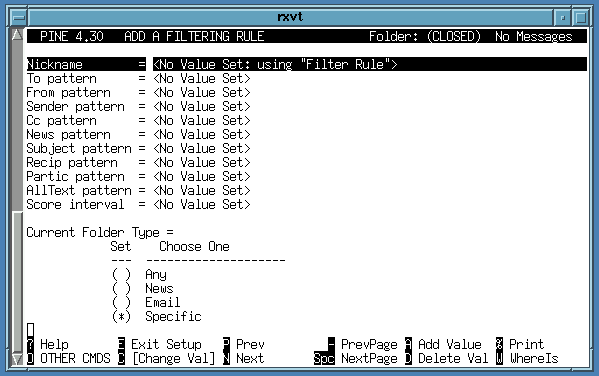Click the Choose One column header
Image resolution: width=599 pixels, height=376 pixels.
194,246
